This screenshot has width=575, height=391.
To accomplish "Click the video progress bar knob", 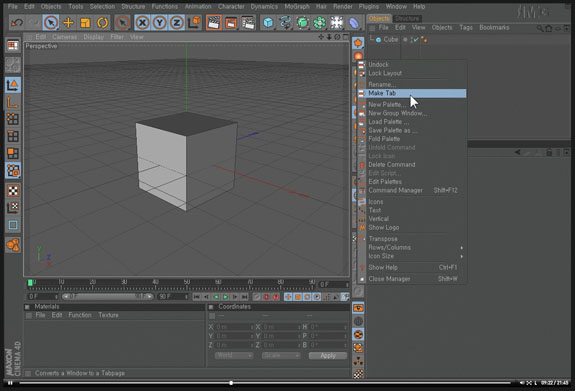I will [231, 383].
